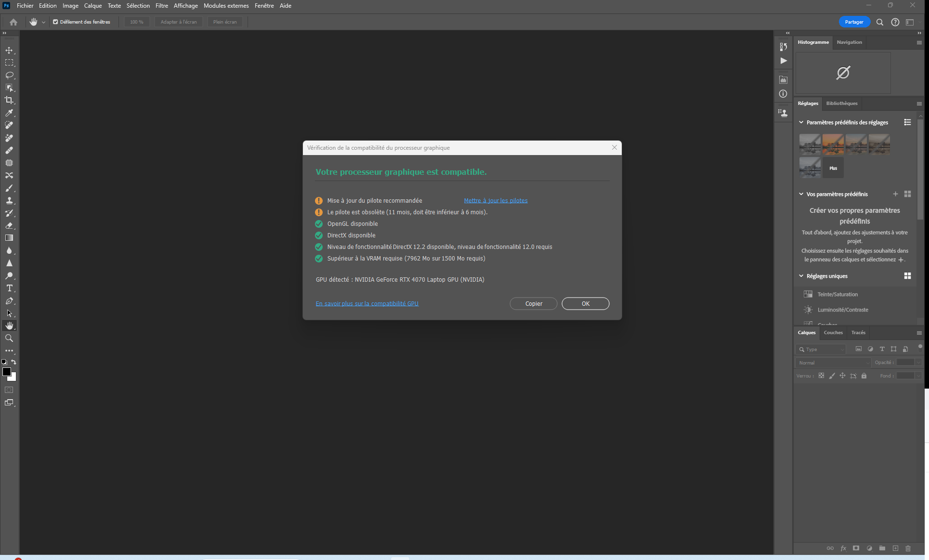Open the fx layer styles menu
Screen dimensions: 929x560
[843, 548]
